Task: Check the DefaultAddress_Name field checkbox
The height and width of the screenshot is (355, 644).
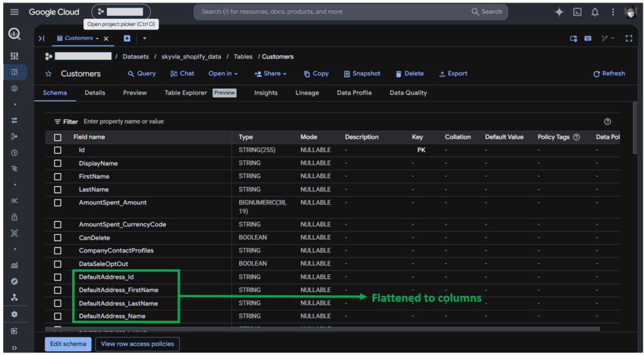Action: tap(57, 317)
